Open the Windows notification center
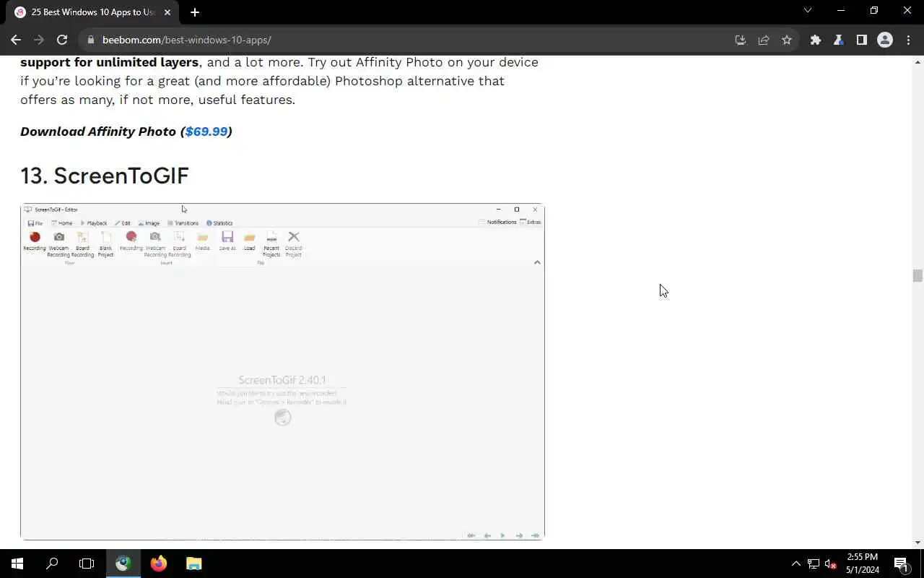The image size is (924, 578). tap(902, 564)
